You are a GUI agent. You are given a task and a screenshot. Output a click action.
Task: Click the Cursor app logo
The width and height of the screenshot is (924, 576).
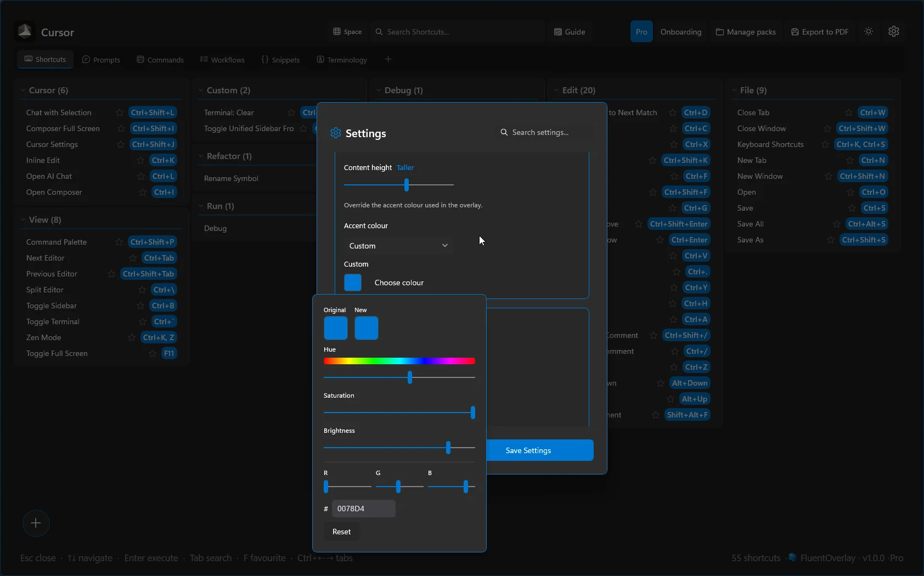point(24,31)
